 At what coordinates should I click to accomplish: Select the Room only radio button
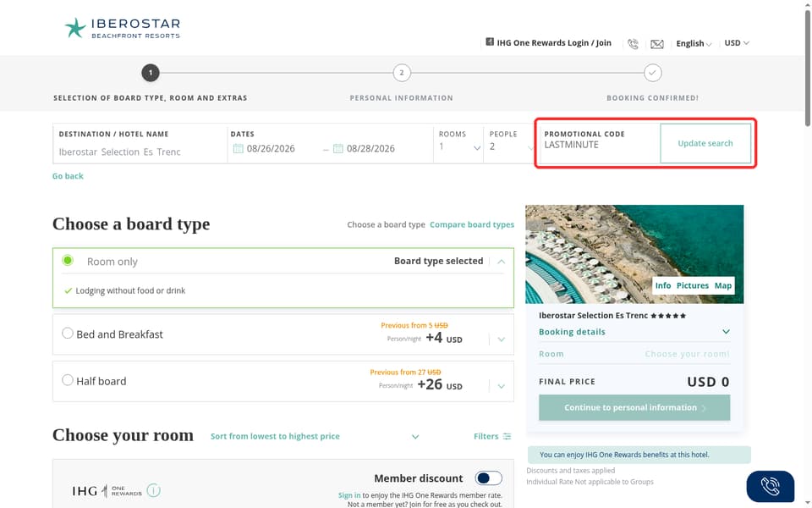coord(68,260)
